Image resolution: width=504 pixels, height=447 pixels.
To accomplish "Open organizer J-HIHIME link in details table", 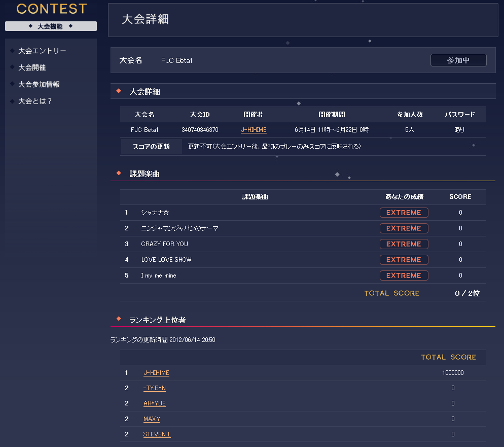I will click(x=254, y=130).
